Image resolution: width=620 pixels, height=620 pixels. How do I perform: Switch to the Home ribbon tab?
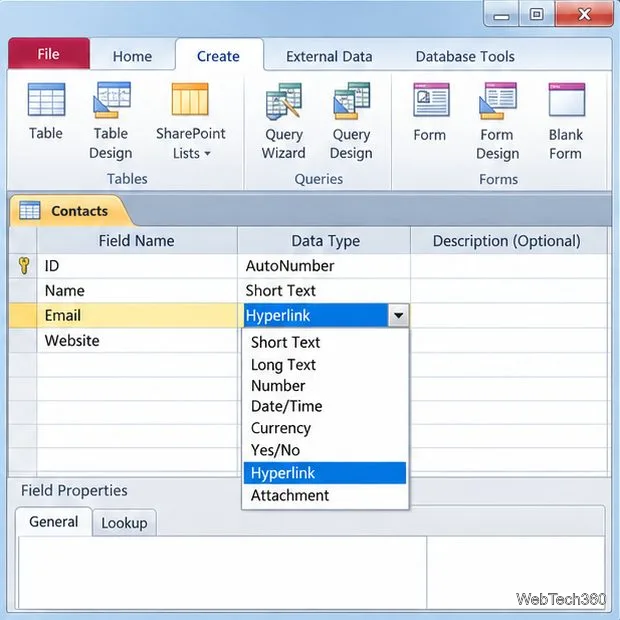(x=132, y=56)
